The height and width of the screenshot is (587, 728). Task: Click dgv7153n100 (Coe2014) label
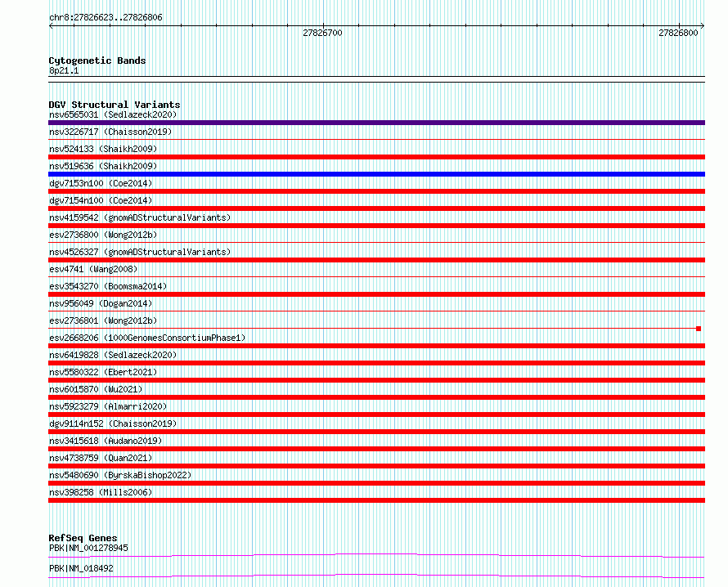coord(101,183)
